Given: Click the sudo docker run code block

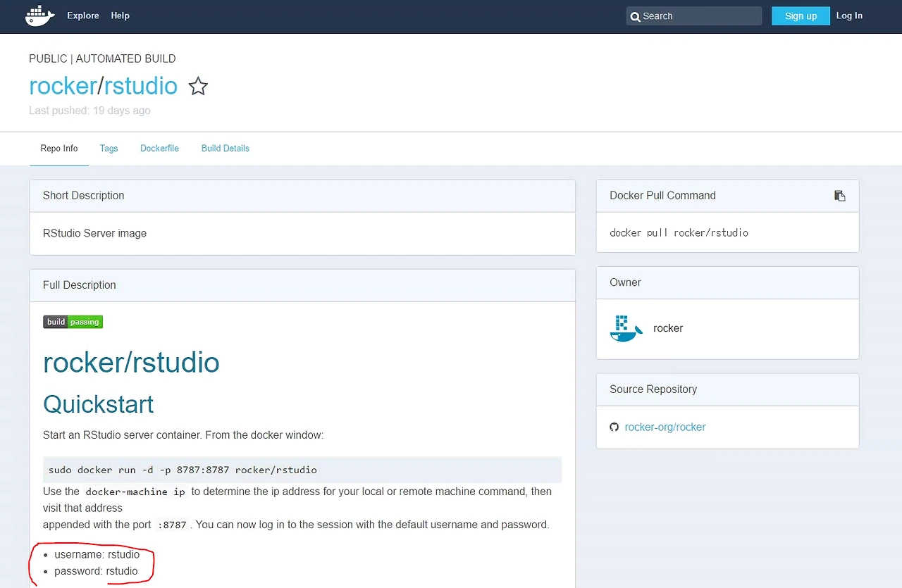Looking at the screenshot, I should [x=302, y=470].
